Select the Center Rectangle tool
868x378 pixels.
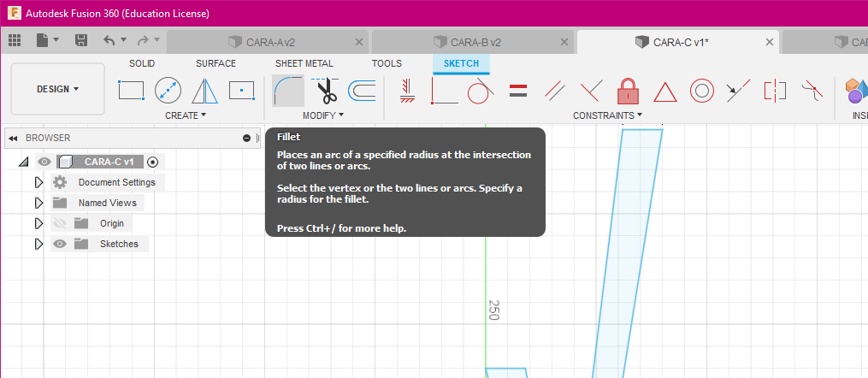[x=241, y=90]
